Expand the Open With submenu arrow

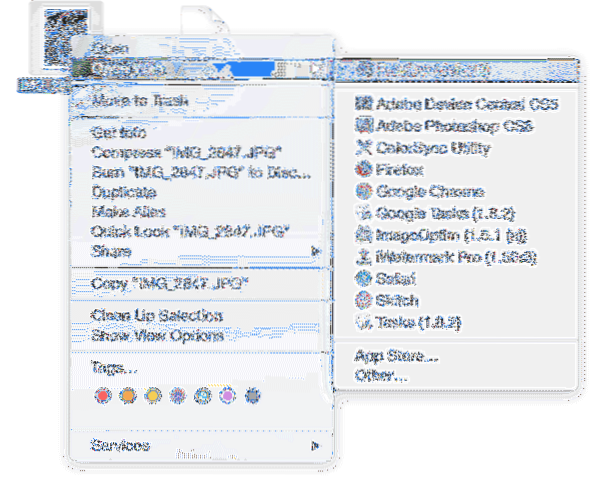pos(315,69)
